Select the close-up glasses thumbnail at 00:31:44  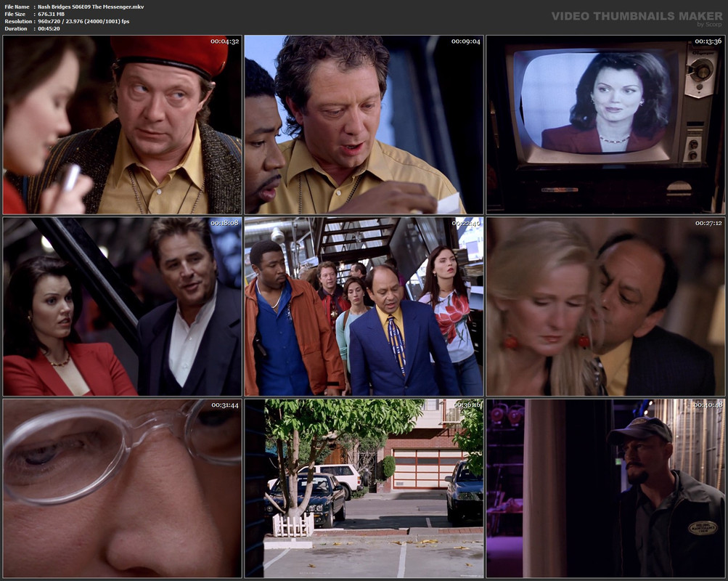pyautogui.click(x=122, y=489)
